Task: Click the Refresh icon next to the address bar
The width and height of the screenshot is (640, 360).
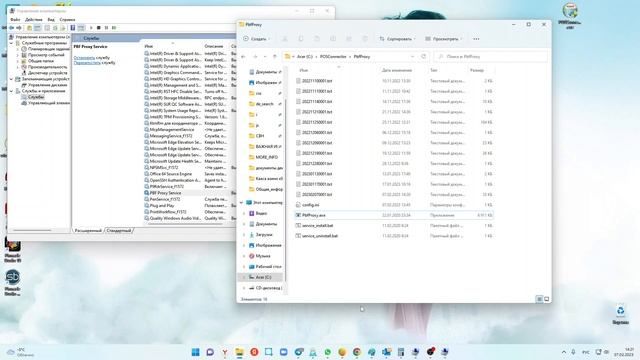Action: [x=423, y=57]
